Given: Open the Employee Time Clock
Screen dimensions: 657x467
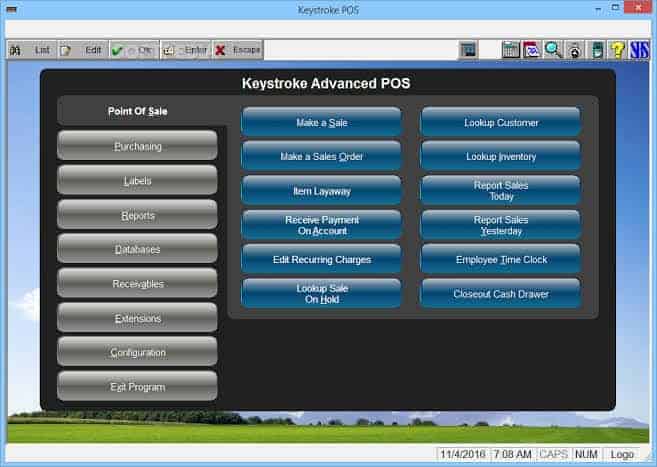Looking at the screenshot, I should (501, 259).
